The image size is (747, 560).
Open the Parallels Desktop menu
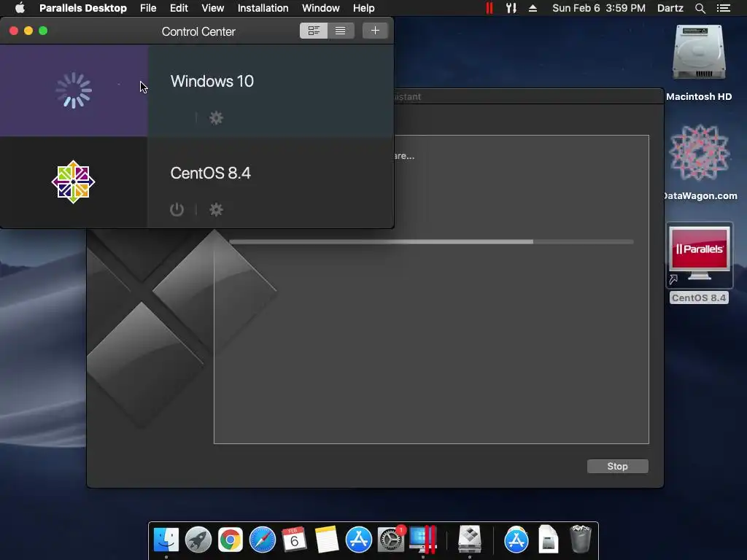coord(83,8)
